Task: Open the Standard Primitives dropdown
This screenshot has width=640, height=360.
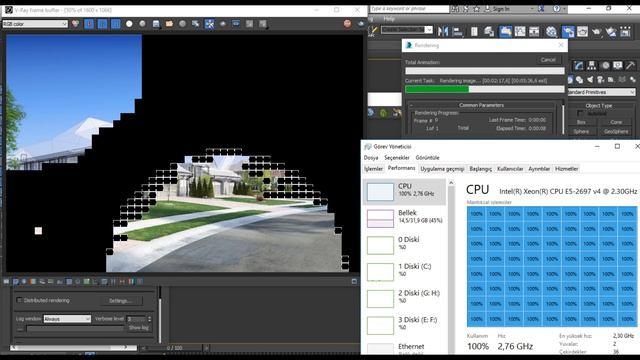Action: pos(601,92)
